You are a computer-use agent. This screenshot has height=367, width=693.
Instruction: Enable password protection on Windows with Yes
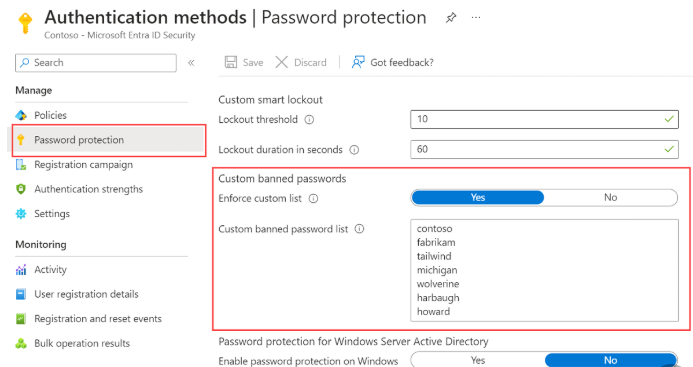[x=478, y=360]
